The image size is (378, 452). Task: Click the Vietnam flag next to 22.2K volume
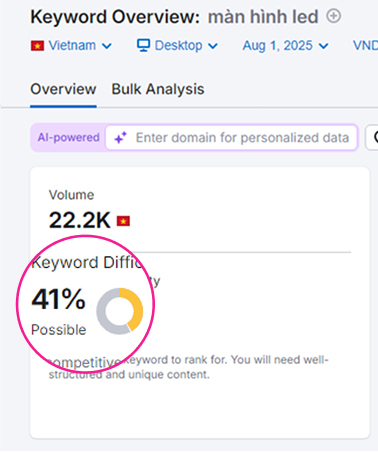[x=123, y=221]
